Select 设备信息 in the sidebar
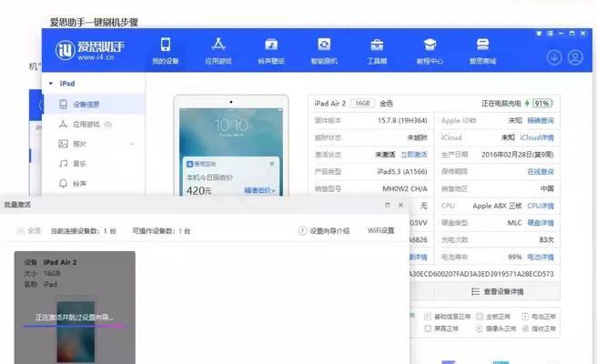 click(95, 104)
